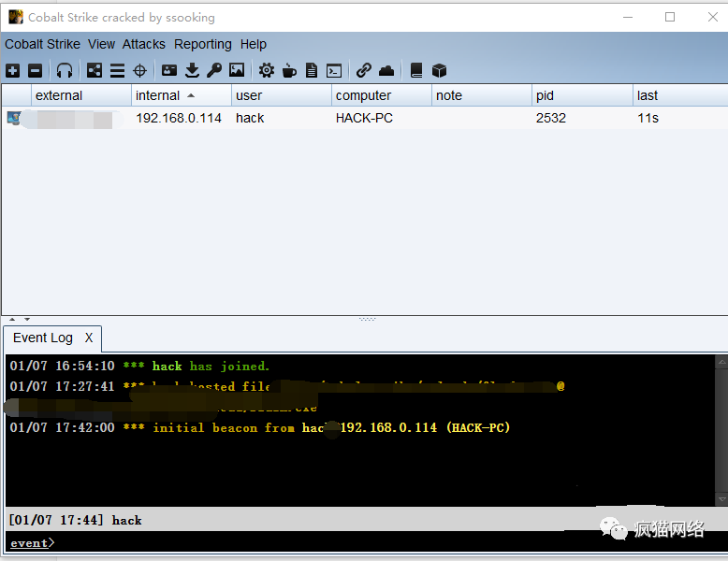
Task: Switch to pivot graph view icon
Action: 95,70
